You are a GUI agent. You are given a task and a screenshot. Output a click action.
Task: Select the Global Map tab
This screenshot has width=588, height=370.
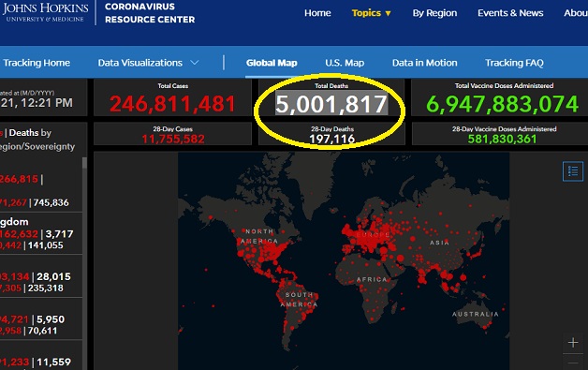pos(272,63)
